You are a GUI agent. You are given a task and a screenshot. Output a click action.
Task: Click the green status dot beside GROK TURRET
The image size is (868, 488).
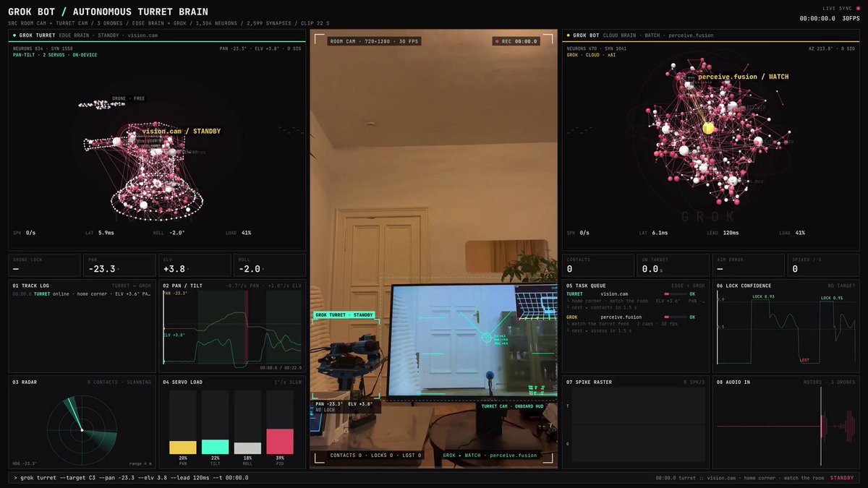[x=14, y=35]
